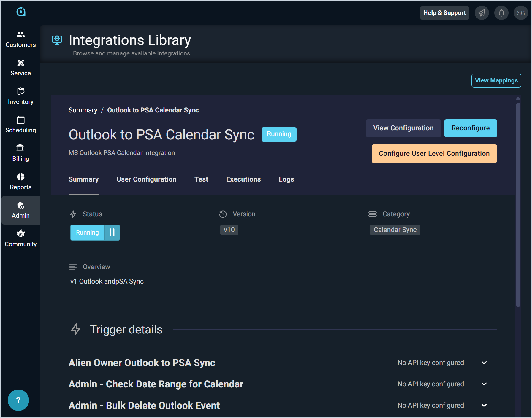The image size is (532, 418).
Task: Open the Logs tab
Action: click(x=286, y=179)
